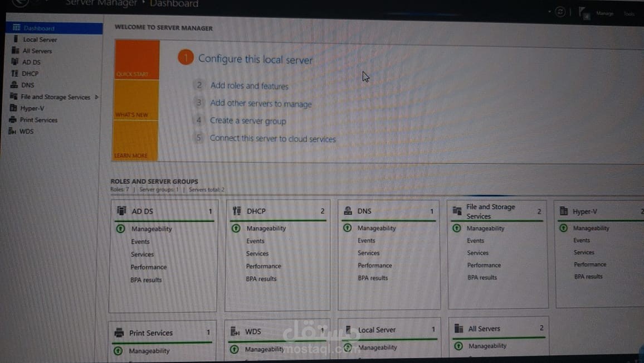Open the DNS tile header
Image resolution: width=644 pixels, height=363 pixels.
pyautogui.click(x=388, y=211)
